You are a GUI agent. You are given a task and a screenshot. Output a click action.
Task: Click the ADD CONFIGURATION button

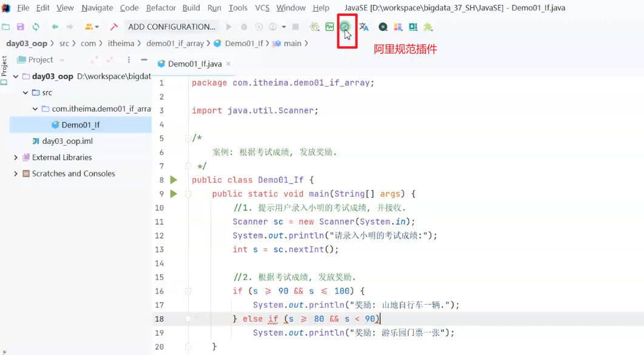click(x=172, y=27)
